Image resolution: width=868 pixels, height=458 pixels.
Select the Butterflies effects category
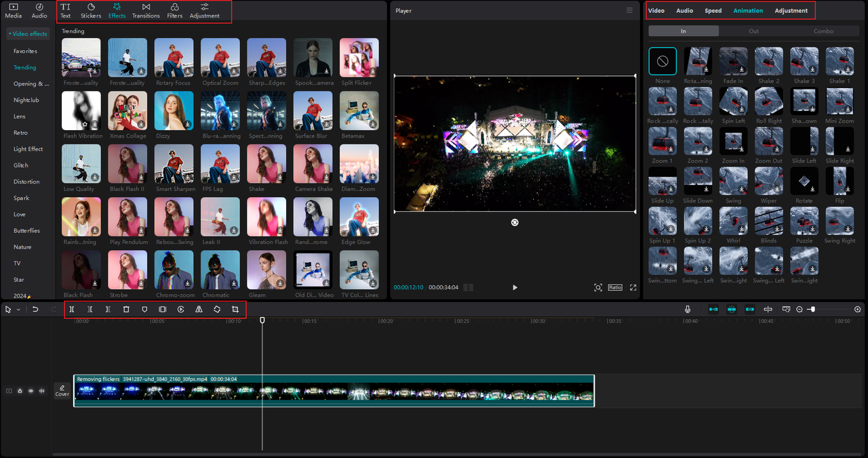click(27, 230)
